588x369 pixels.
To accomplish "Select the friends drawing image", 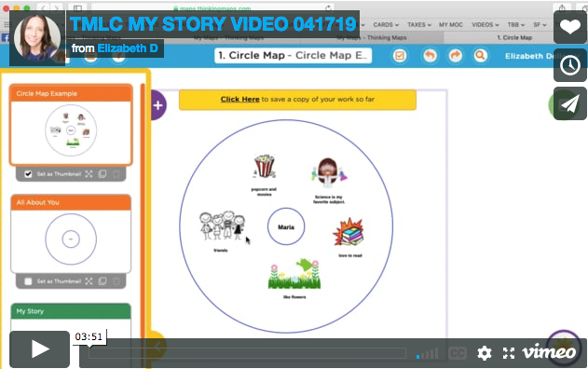I will point(222,225).
